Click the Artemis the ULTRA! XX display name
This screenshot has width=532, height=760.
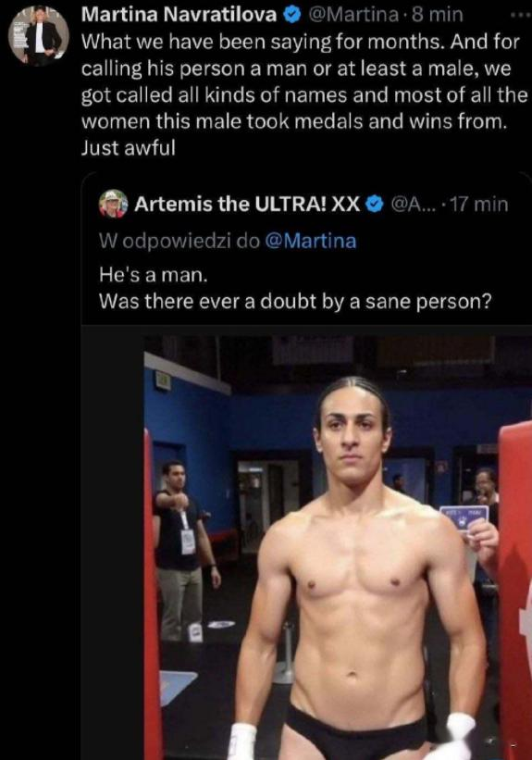247,204
